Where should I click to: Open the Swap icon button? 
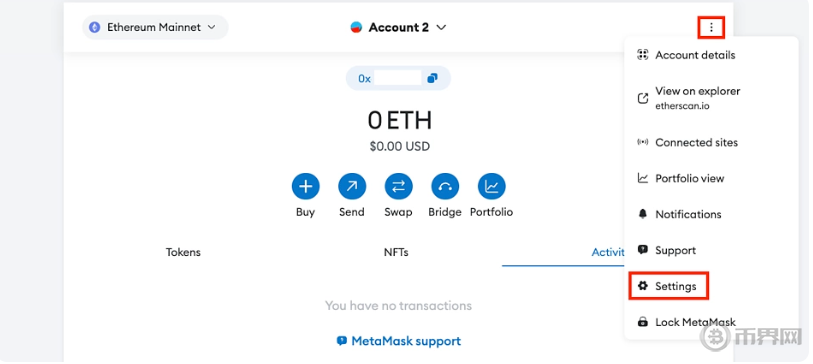click(398, 187)
